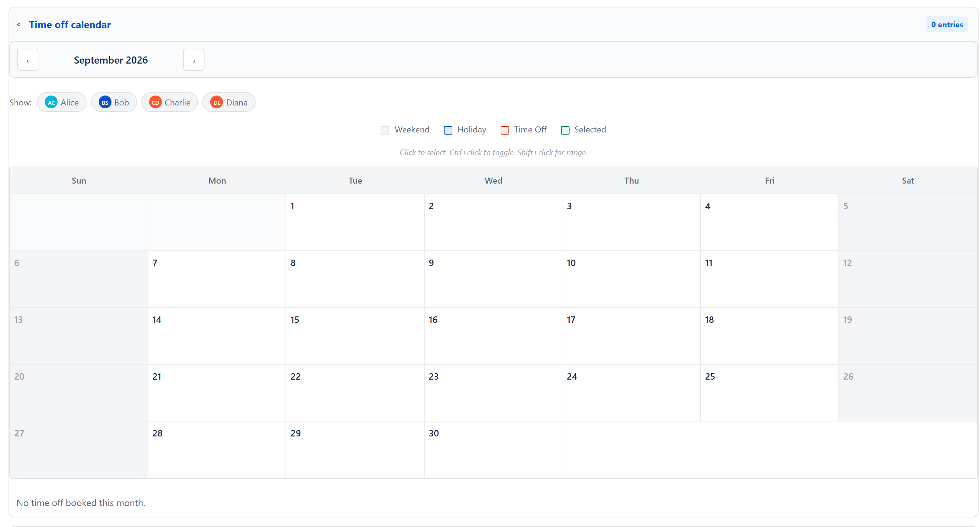
Task: Select day 18 in the calendar
Action: click(x=769, y=336)
